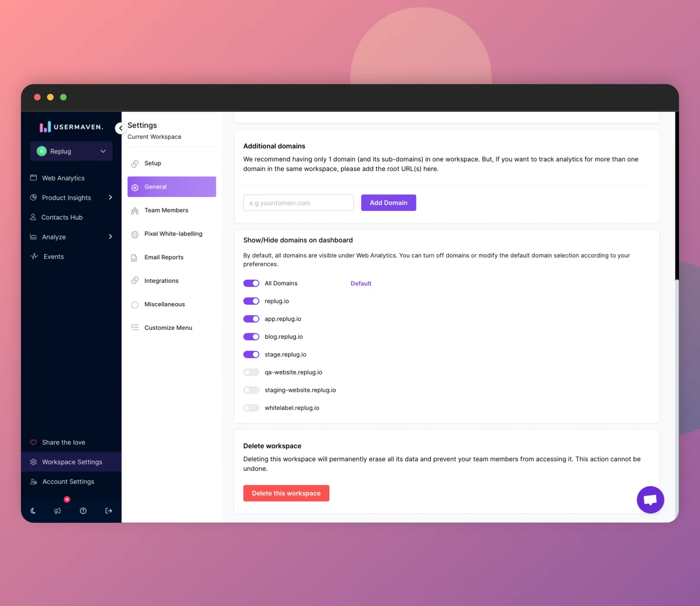Click the Pixel White-labelling globe icon

135,234
